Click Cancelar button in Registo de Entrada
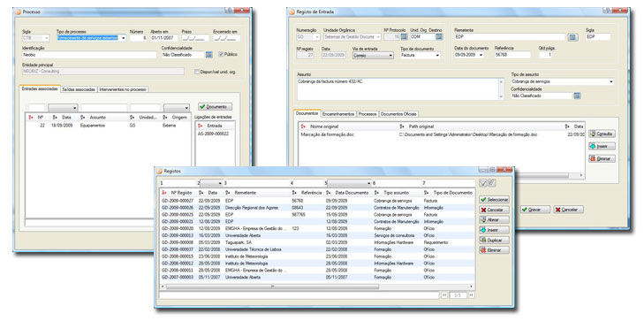Viewport: 644px width, 329px height. coord(569,210)
